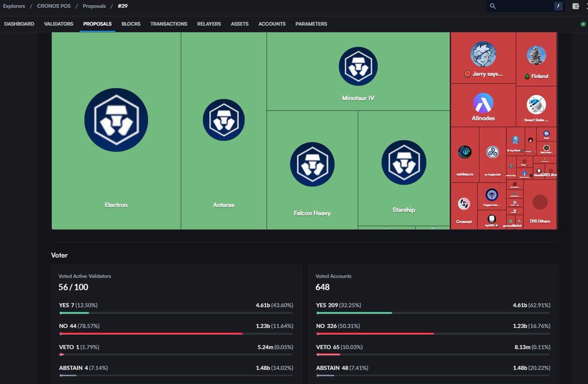Click the Crypto.bzh triskelion logo
The width and height of the screenshot is (588, 384).
[492, 152]
